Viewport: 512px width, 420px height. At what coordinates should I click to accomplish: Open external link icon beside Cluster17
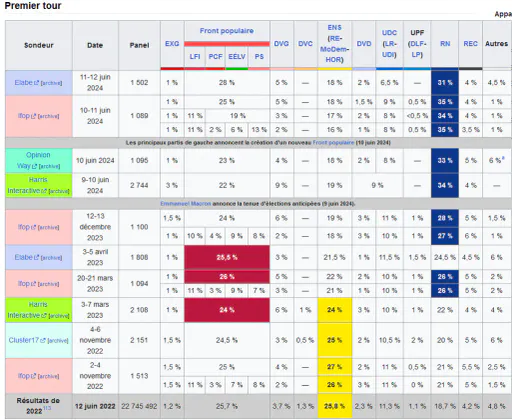click(43, 341)
